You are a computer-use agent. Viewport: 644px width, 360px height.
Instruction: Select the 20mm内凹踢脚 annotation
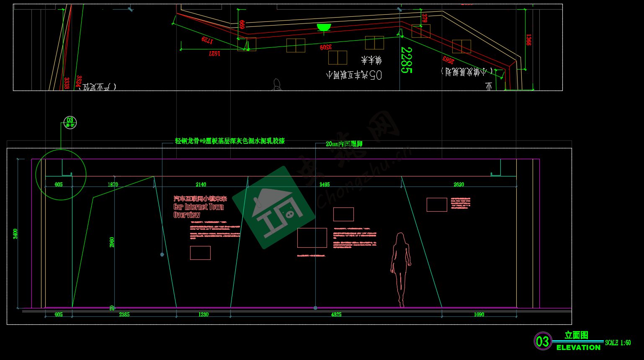pyautogui.click(x=344, y=144)
